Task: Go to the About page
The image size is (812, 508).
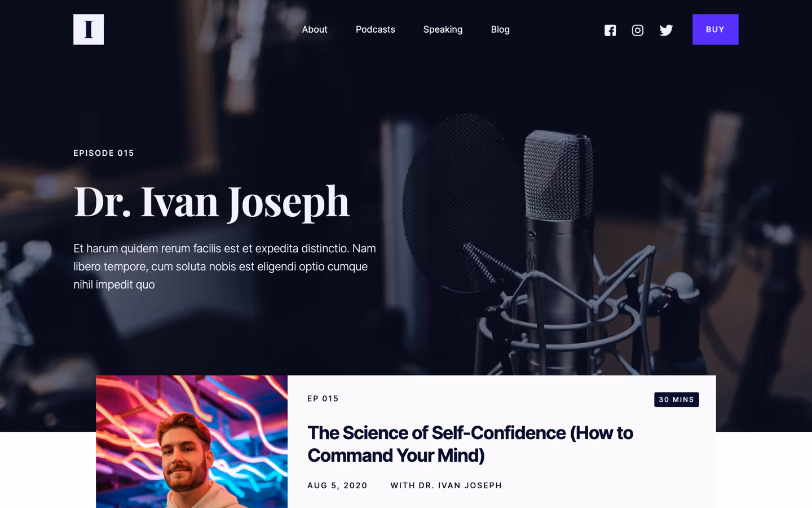Action: point(315,29)
